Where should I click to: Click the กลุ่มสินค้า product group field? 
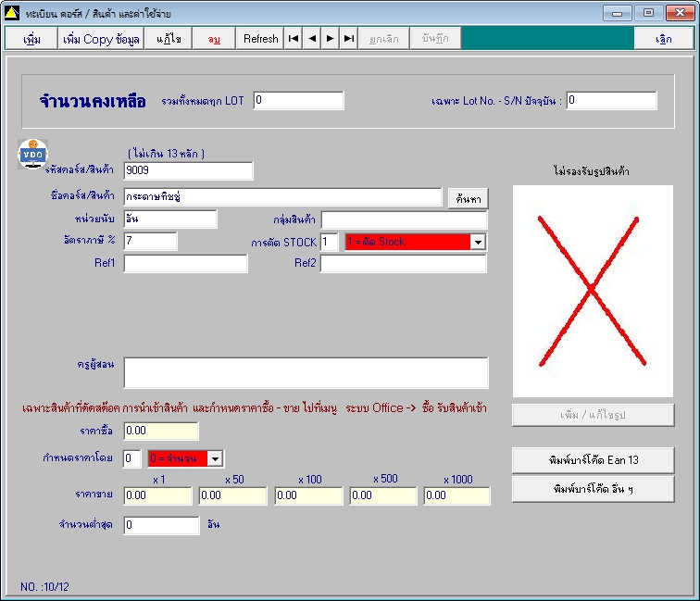404,219
